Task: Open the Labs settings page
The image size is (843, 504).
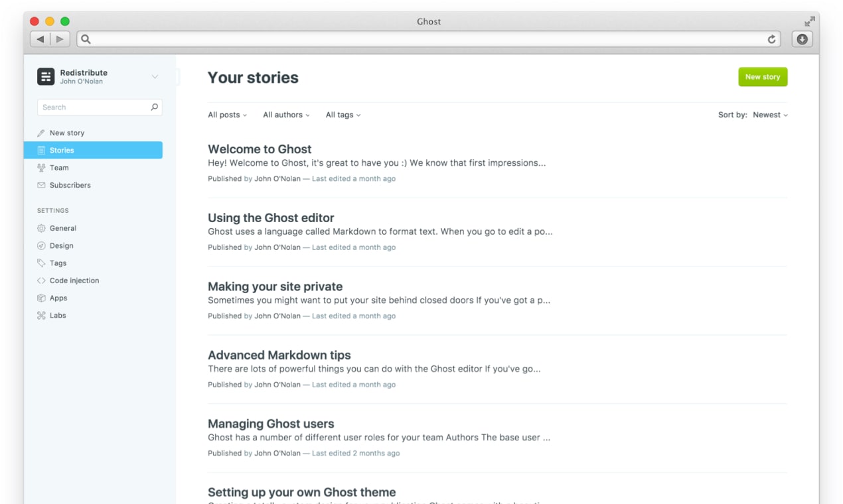Action: (x=58, y=316)
